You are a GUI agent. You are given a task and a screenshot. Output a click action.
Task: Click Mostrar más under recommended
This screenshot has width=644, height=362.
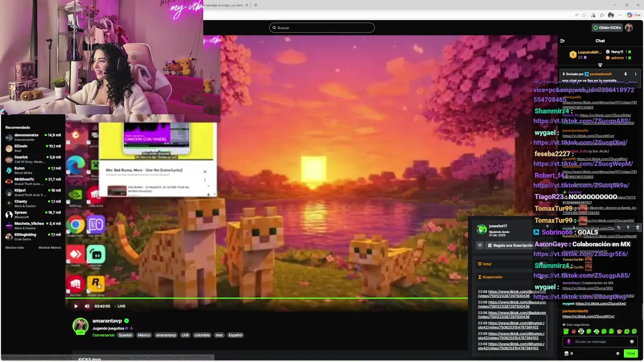click(15, 247)
